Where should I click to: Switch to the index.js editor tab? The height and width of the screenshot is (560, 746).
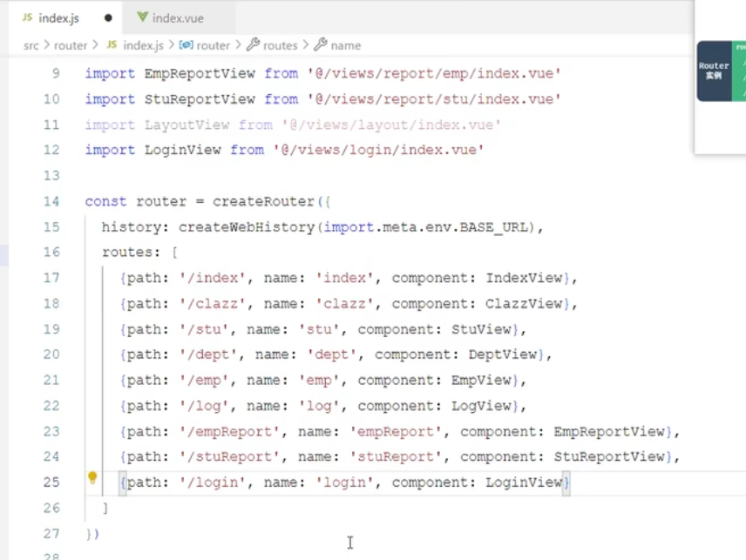tap(65, 18)
